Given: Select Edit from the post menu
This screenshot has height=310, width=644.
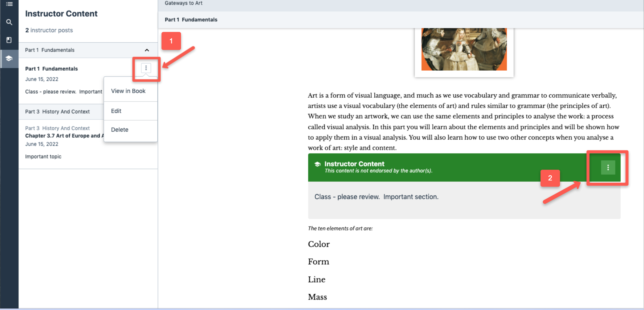Looking at the screenshot, I should click(116, 111).
